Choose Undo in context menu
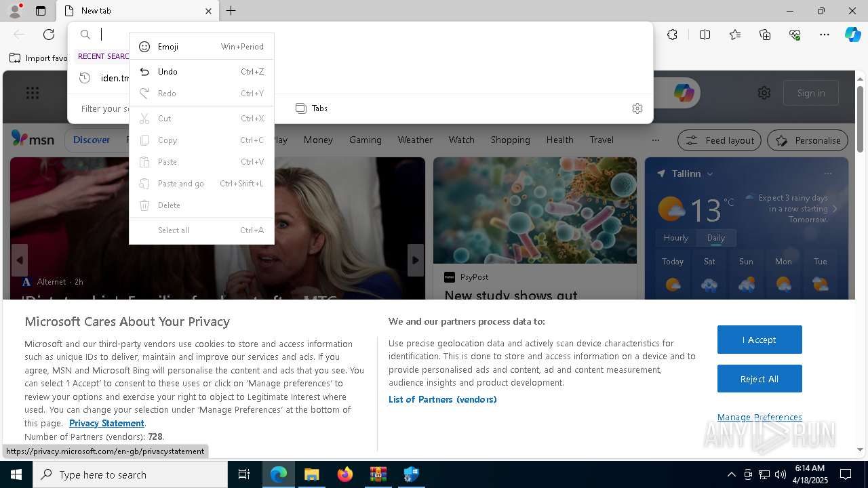The width and height of the screenshot is (868, 488). click(201, 72)
